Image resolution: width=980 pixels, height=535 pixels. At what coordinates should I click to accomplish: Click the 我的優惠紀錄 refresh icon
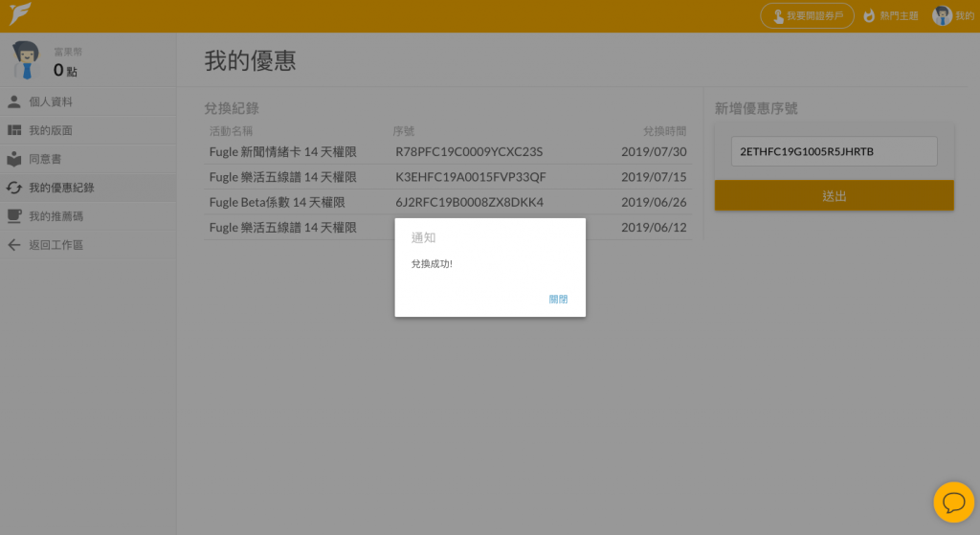tap(13, 188)
